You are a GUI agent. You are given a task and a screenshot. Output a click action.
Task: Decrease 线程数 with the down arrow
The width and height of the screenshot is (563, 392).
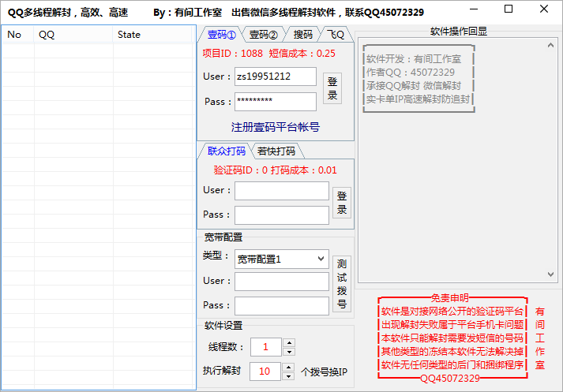288,351
